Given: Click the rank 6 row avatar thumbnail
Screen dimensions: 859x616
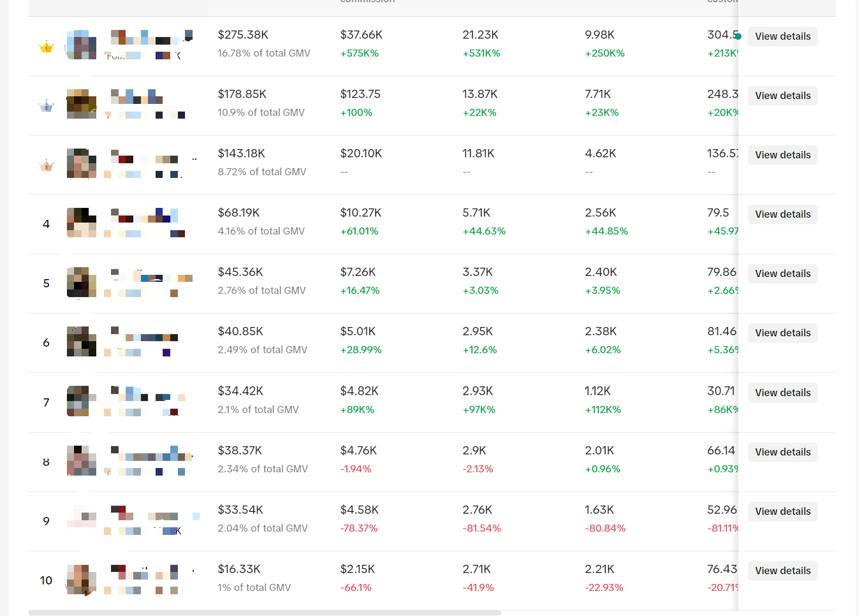Looking at the screenshot, I should tap(82, 341).
